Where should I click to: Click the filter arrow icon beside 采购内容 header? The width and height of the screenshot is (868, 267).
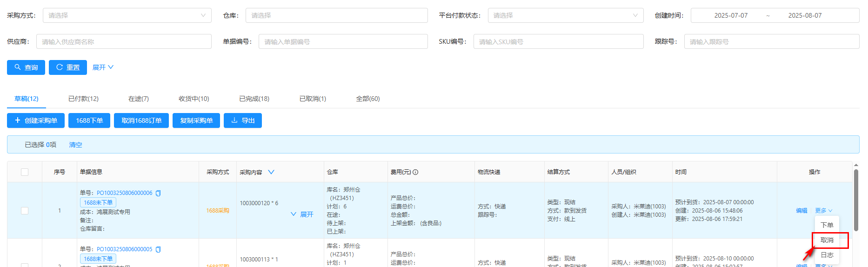[271, 172]
